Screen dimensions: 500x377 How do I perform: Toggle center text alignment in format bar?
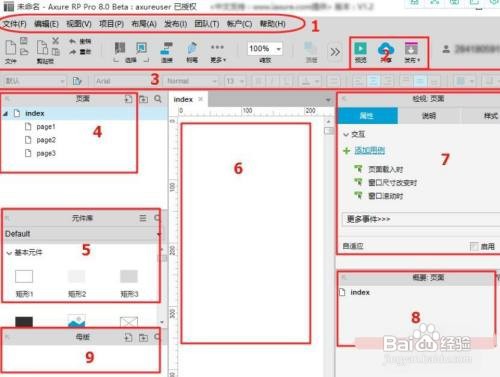[373, 81]
